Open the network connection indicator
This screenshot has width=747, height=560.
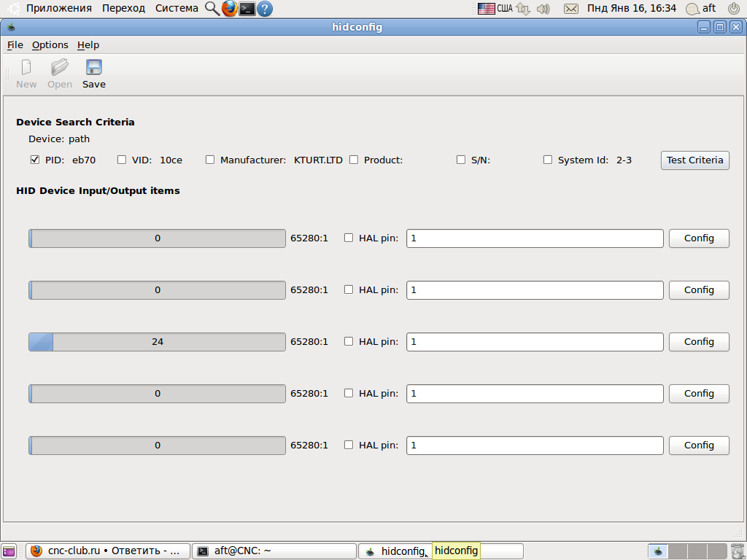coord(523,9)
